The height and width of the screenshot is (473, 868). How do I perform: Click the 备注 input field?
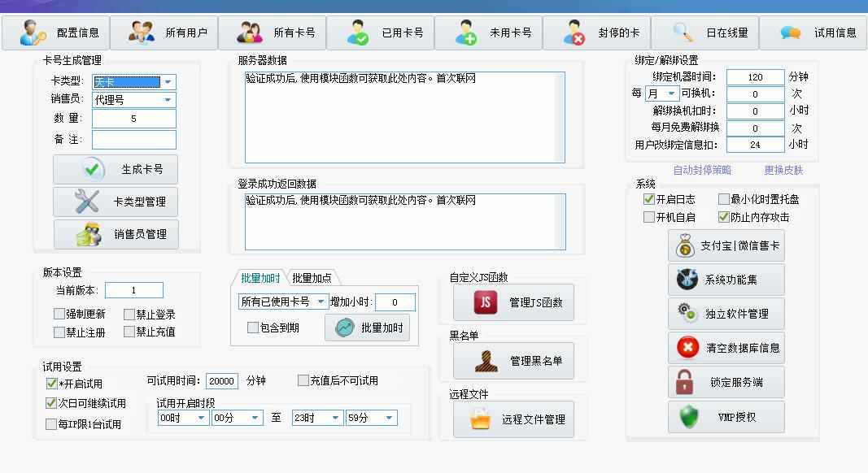[x=134, y=140]
